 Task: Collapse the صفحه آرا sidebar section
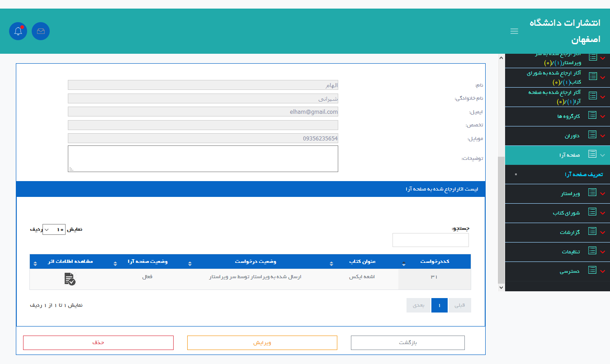point(602,155)
